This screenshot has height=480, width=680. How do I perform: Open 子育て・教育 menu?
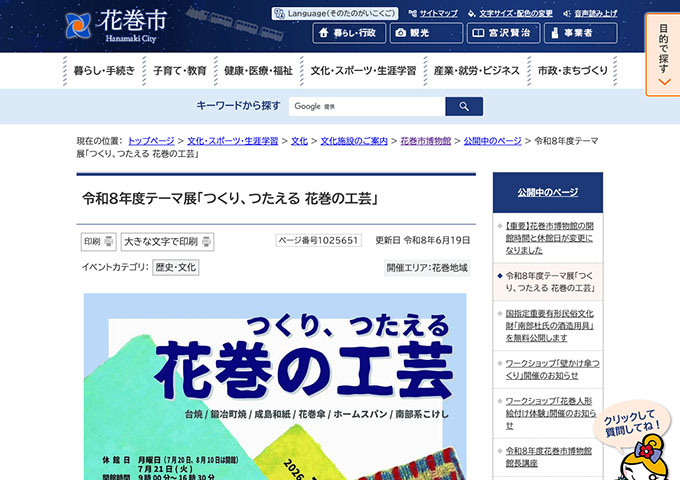pyautogui.click(x=180, y=71)
